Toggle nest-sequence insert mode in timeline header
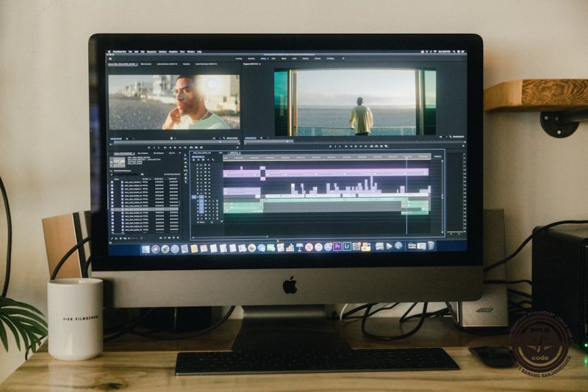 tap(193, 160)
